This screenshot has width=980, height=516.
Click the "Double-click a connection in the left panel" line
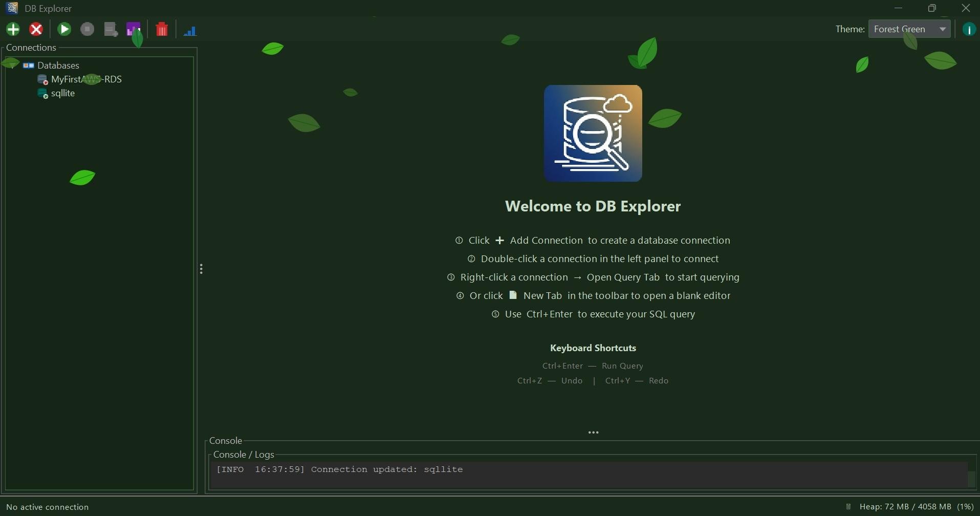point(593,259)
